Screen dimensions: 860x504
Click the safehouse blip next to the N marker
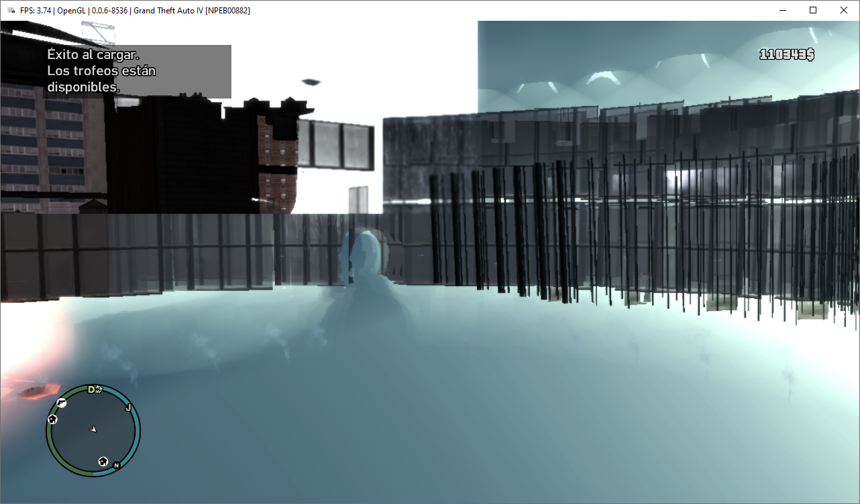pyautogui.click(x=103, y=461)
